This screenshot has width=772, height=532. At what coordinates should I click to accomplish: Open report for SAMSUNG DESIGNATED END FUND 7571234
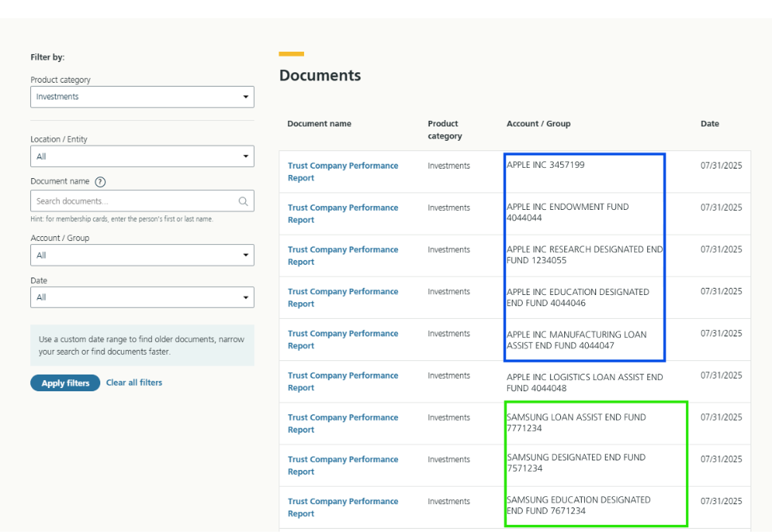[x=343, y=465]
